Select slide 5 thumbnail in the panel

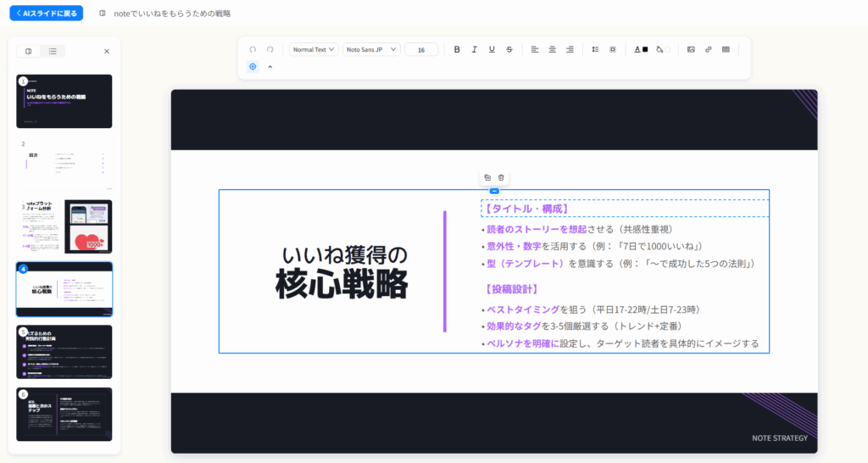pyautogui.click(x=64, y=351)
